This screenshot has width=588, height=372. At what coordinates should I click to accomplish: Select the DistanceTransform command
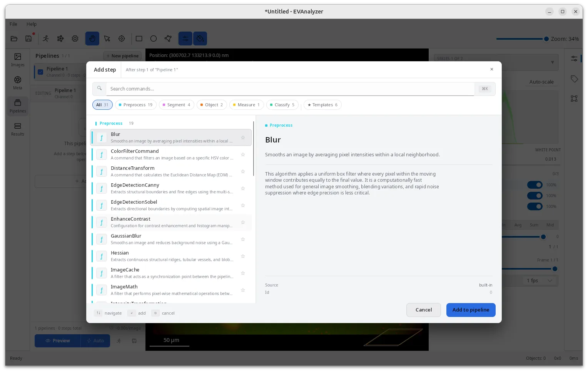[x=171, y=171]
